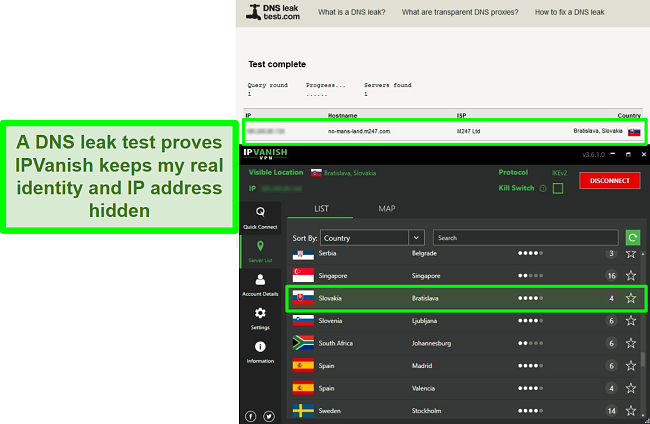The width and height of the screenshot is (650, 424).
Task: Open Quick Connect in the IPVanish sidebar
Action: (260, 218)
